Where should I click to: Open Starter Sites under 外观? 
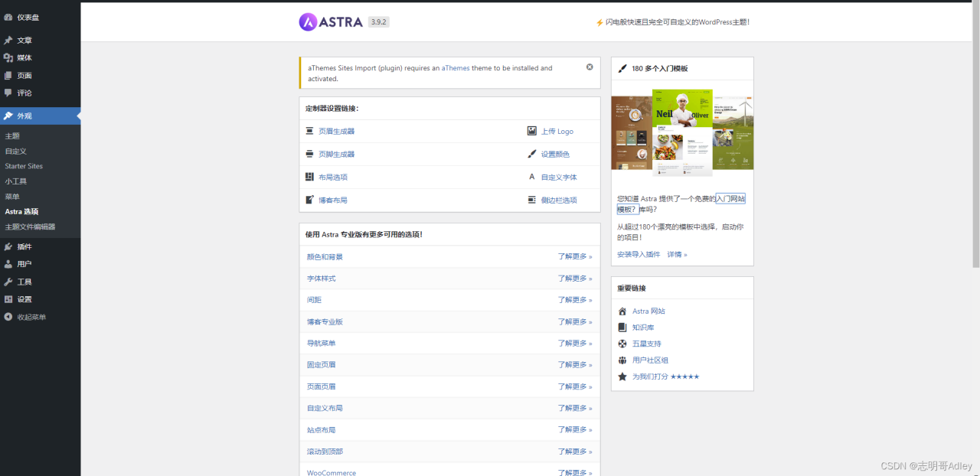point(24,165)
